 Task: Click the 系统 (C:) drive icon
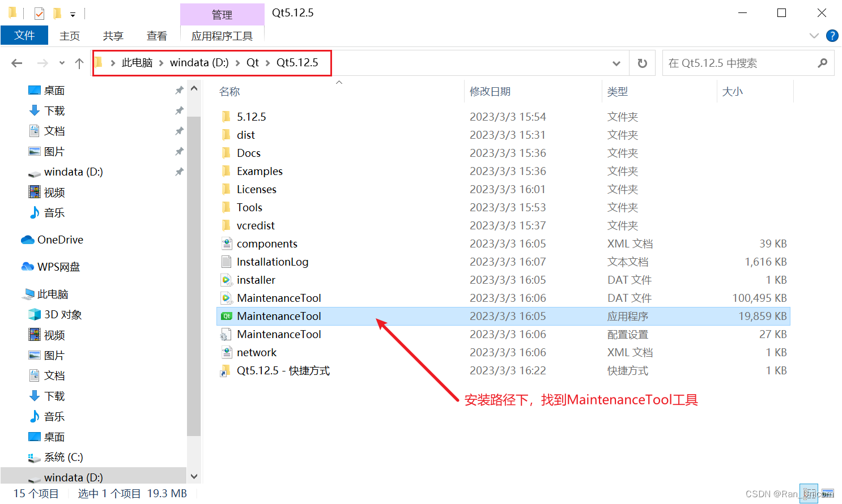tap(35, 457)
